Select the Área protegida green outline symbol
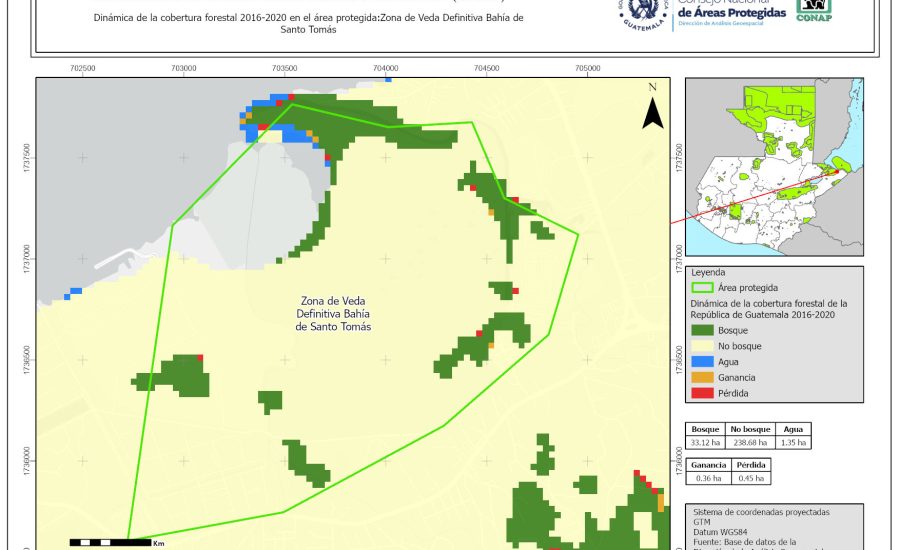This screenshot has width=900, height=550. (702, 287)
